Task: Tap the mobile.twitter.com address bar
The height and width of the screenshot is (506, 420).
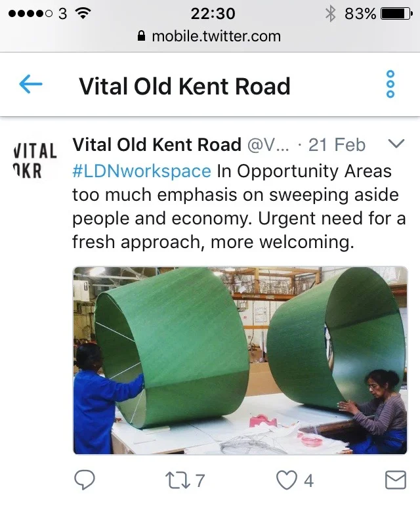Action: (210, 36)
